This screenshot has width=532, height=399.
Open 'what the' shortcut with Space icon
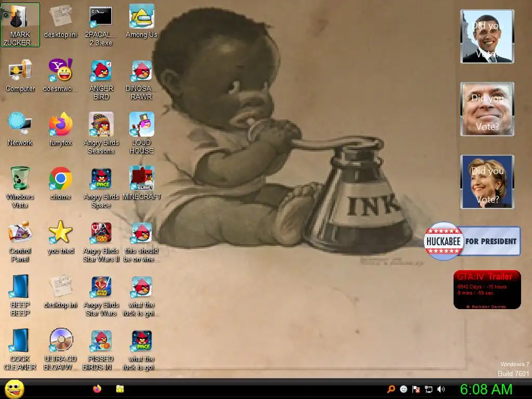[x=141, y=350]
